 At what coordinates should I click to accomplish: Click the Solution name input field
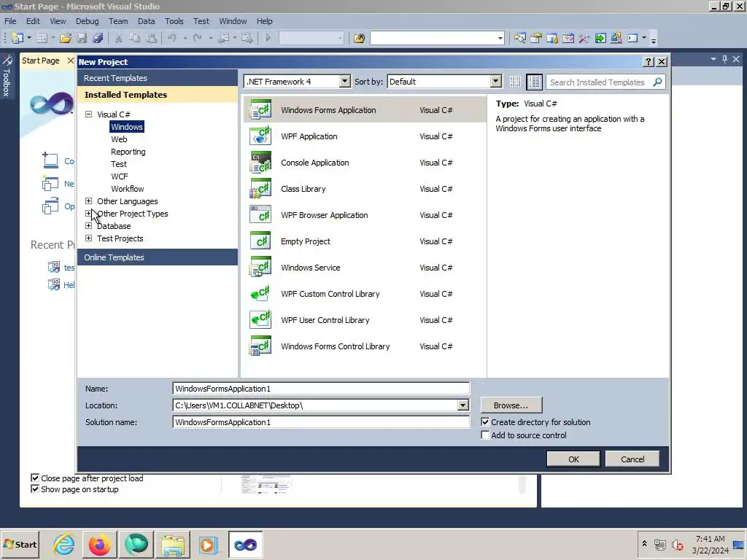coord(321,422)
